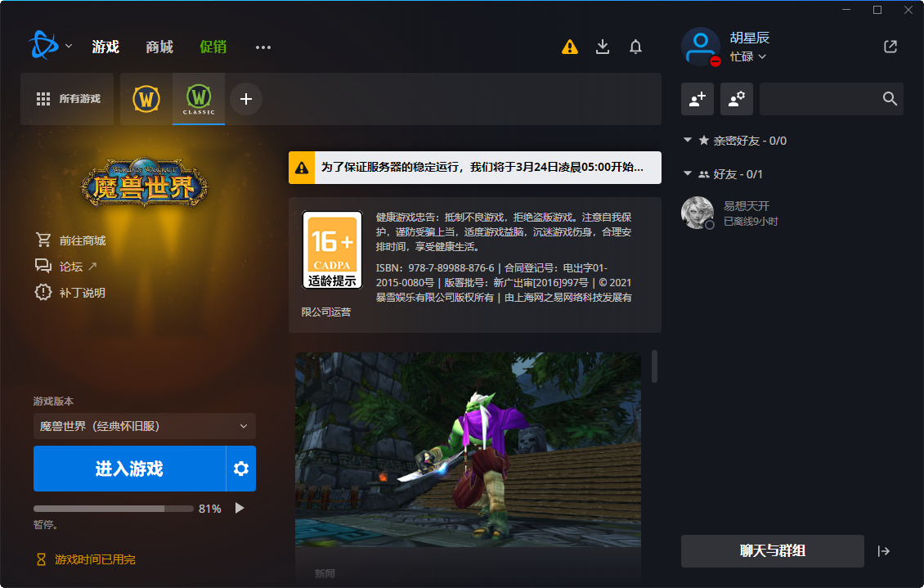Click the 进入游戏 play button
The image size is (924, 588).
[130, 469]
